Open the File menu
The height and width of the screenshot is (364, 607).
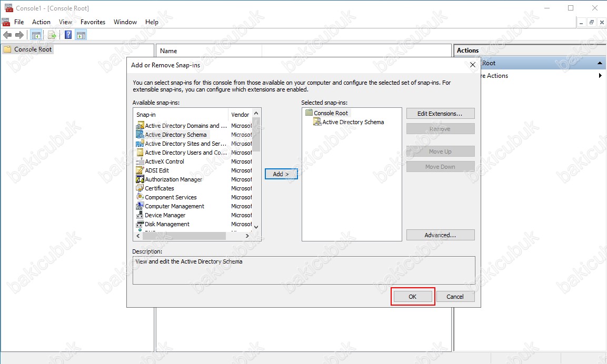(x=19, y=22)
